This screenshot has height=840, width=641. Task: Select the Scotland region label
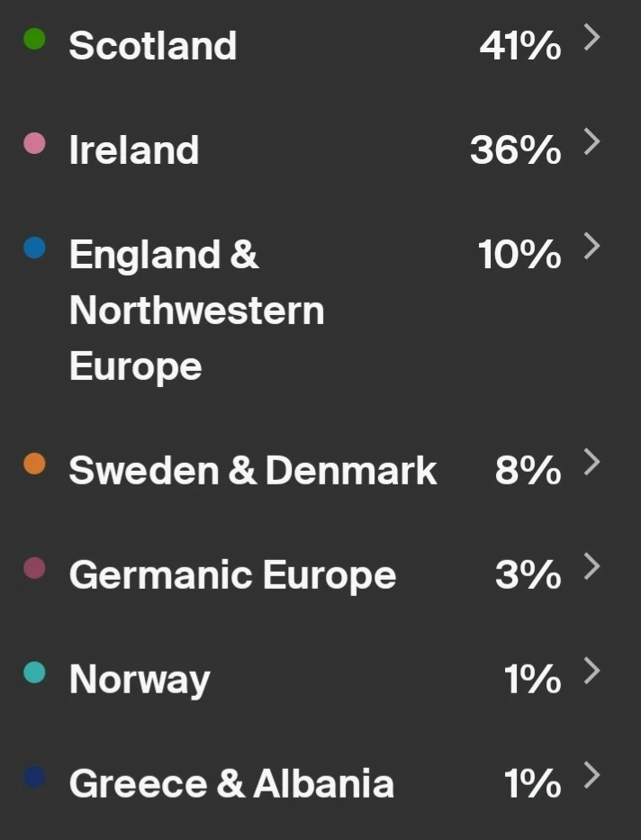pyautogui.click(x=152, y=46)
